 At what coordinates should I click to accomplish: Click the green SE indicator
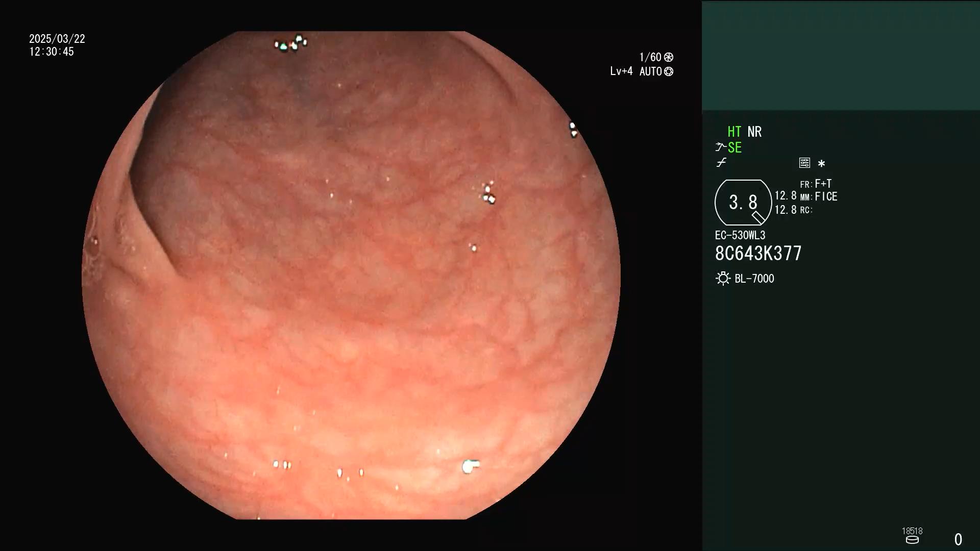pos(734,148)
